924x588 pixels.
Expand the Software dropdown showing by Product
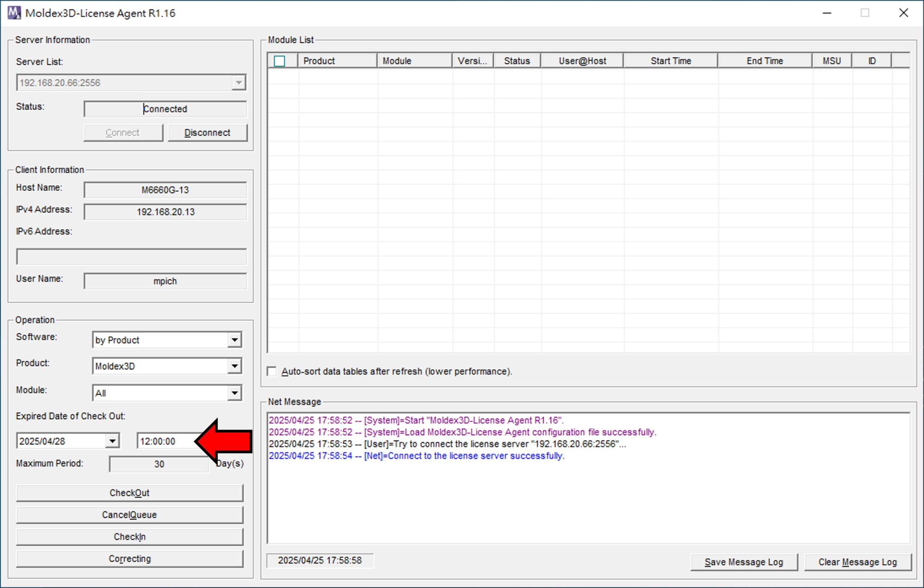(234, 340)
